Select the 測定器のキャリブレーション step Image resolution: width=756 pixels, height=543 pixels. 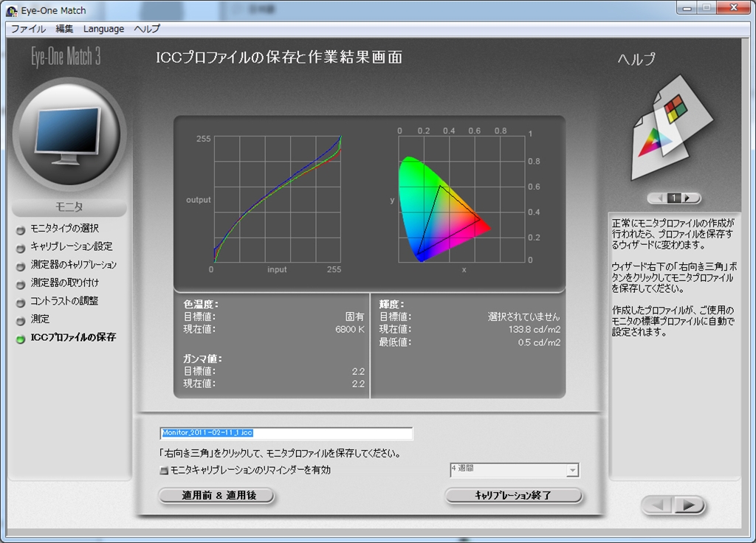pos(73,265)
